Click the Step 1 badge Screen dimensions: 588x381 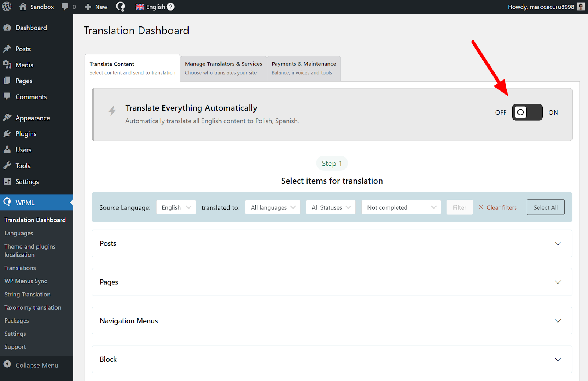click(x=332, y=163)
